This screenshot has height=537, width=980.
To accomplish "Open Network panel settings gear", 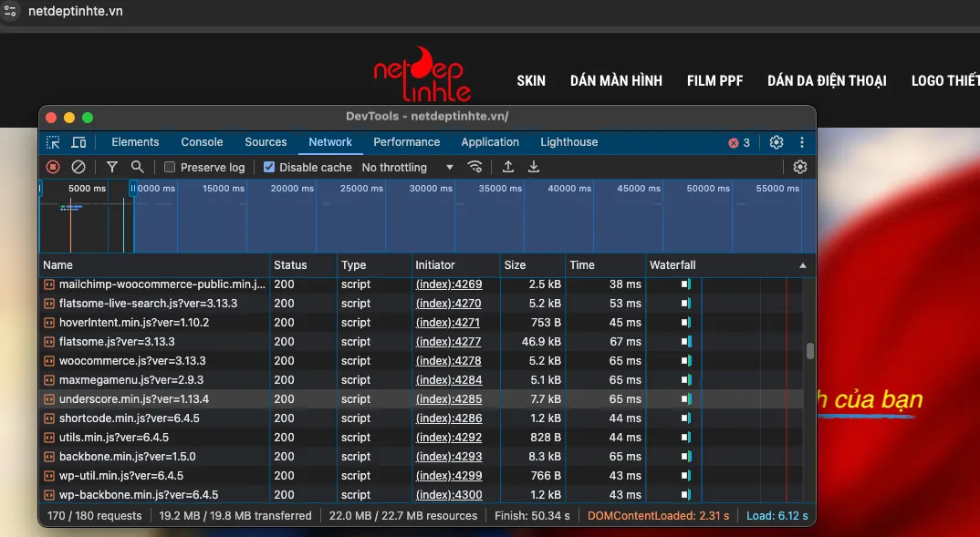I will [800, 167].
